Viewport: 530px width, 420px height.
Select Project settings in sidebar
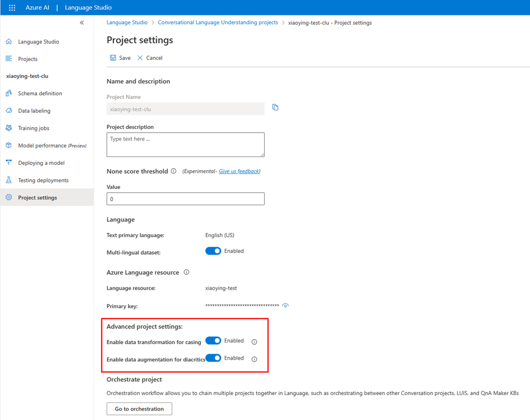coord(47,197)
